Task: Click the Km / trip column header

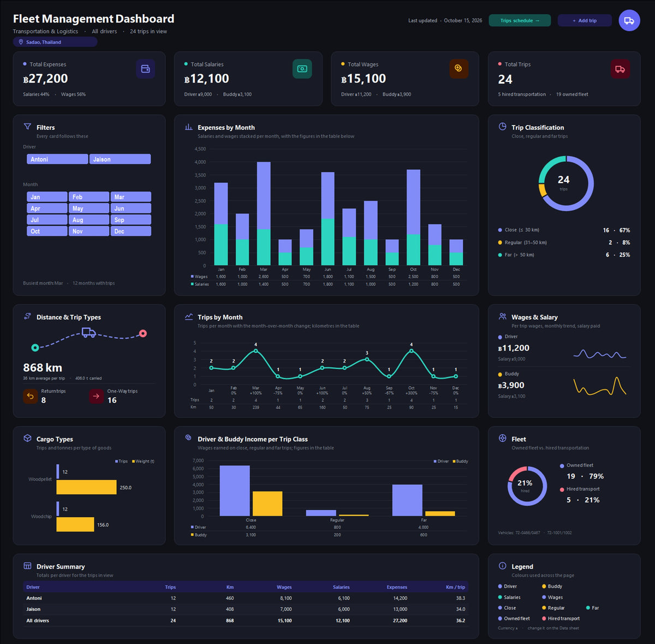Action: (455, 587)
